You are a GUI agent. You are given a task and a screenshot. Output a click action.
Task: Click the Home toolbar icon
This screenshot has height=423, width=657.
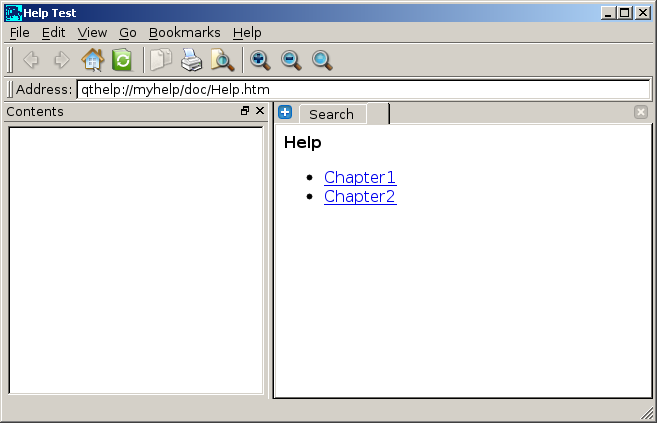click(x=92, y=60)
